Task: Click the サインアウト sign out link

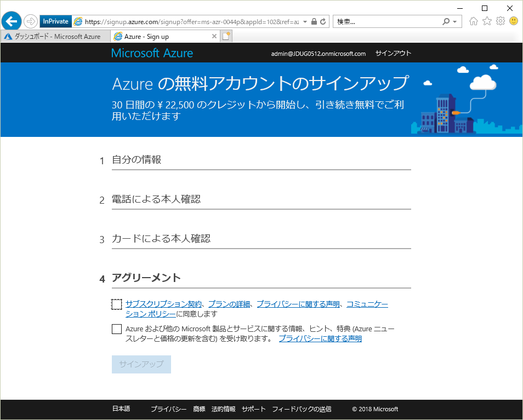Action: point(393,53)
